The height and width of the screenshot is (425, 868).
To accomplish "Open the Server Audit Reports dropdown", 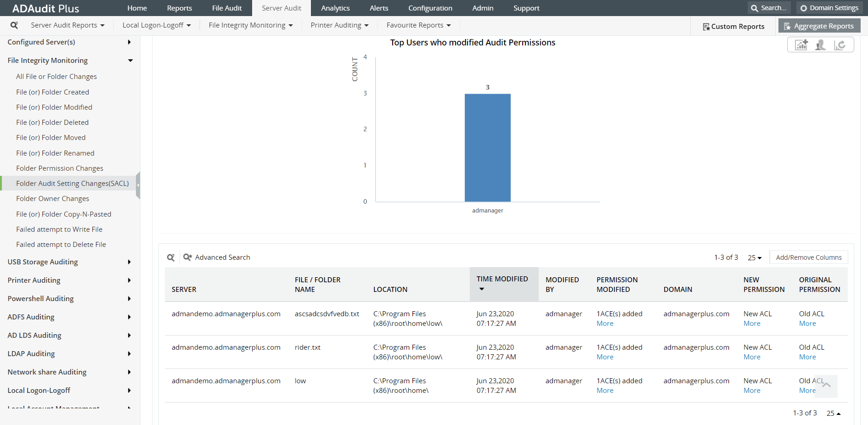I will (x=68, y=25).
